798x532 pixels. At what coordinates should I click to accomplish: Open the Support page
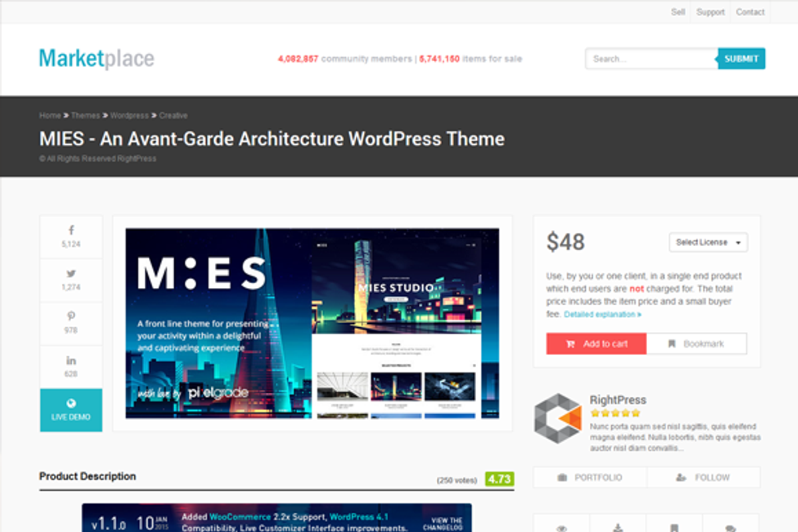[x=710, y=11]
